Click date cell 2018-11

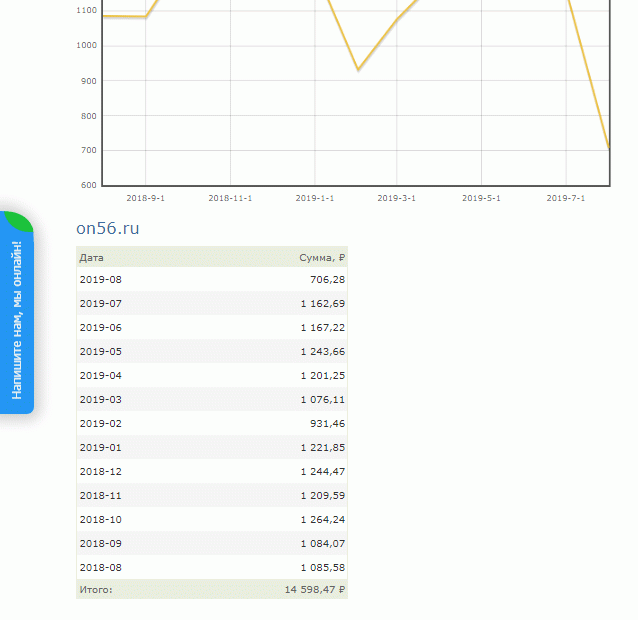[x=101, y=496]
